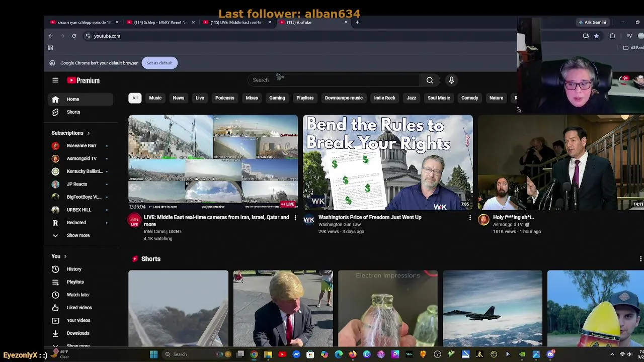
Task: Select the News filter chip
Action: 179,98
